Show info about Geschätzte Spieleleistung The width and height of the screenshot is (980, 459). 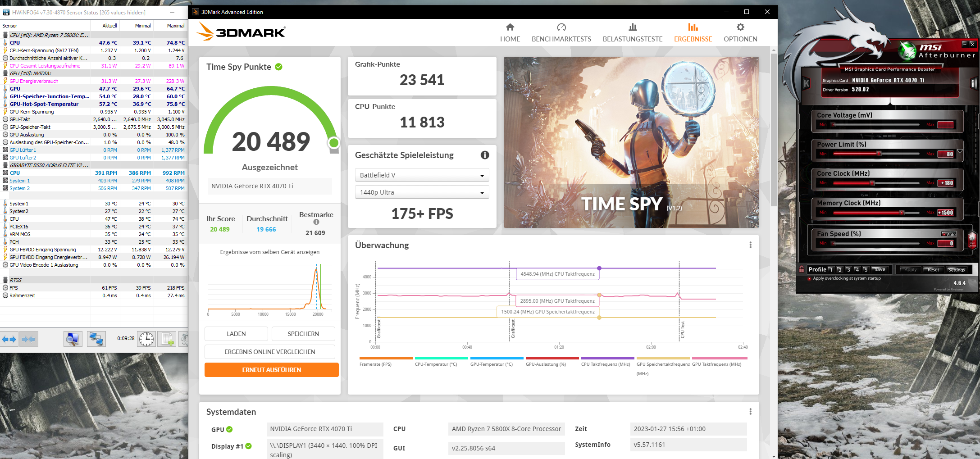pyautogui.click(x=485, y=155)
